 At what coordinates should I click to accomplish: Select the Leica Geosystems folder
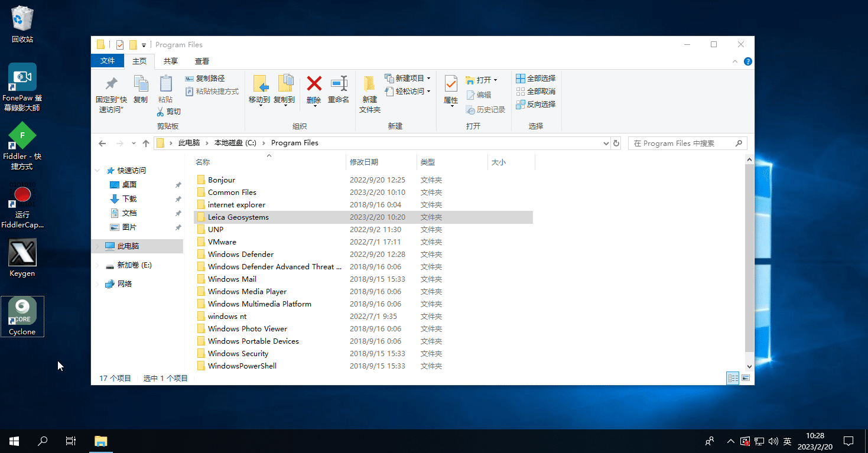363,217
